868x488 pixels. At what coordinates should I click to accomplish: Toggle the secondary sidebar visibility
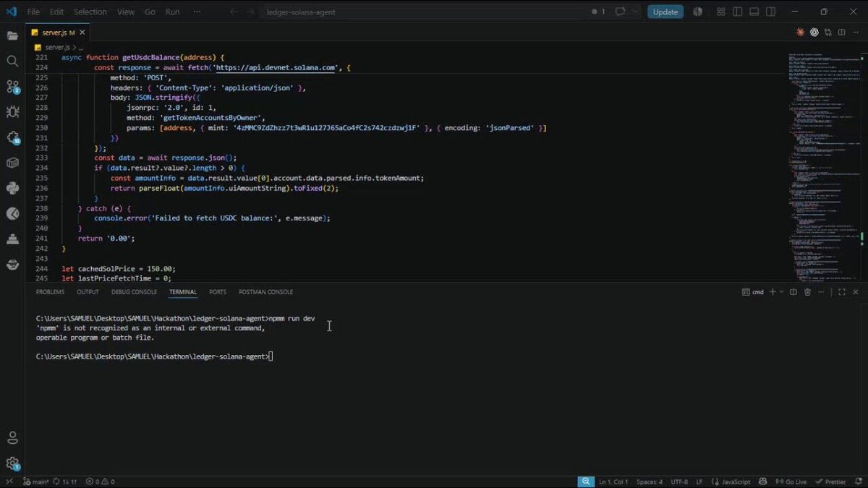click(x=771, y=12)
